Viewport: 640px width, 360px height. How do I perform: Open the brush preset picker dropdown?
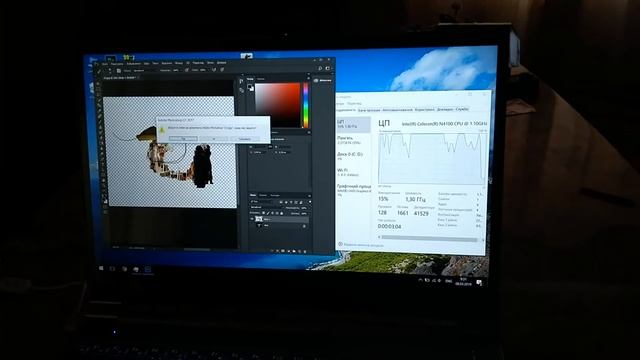[x=110, y=71]
